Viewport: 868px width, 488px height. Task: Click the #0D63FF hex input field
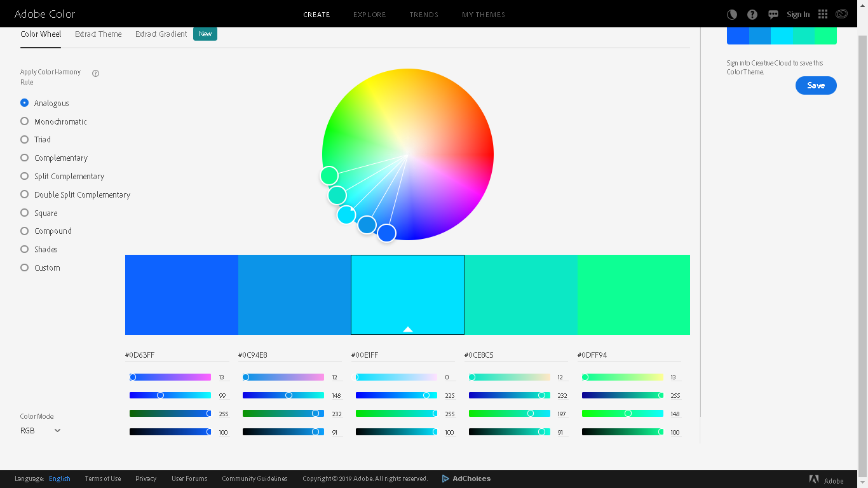(x=177, y=355)
